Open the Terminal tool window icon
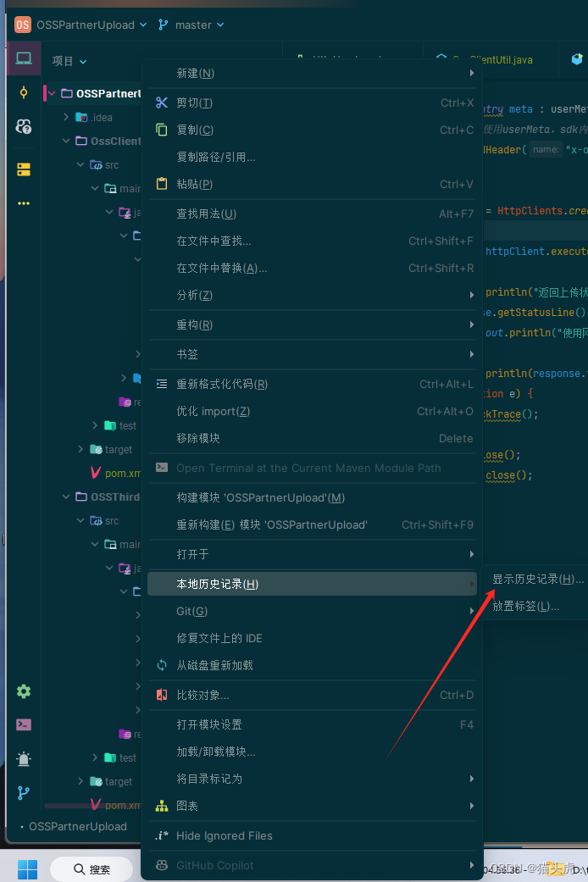The image size is (588, 882). [x=24, y=724]
